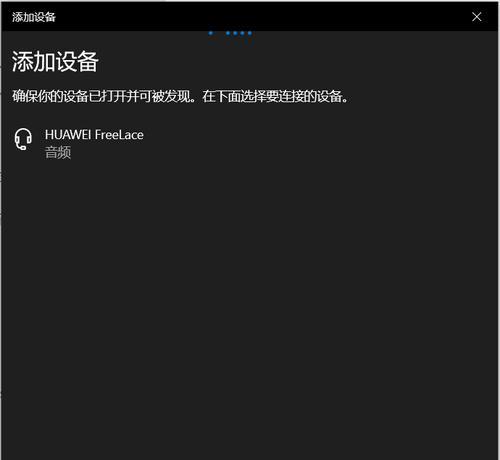Click the 添加 characters in the large heading
The width and height of the screenshot is (500, 460).
pos(33,62)
